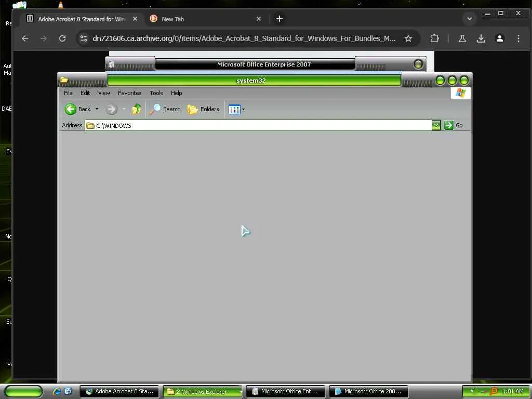This screenshot has width=532, height=399.
Task: Launch Internet Explorer from quick launch
Action: [57, 391]
